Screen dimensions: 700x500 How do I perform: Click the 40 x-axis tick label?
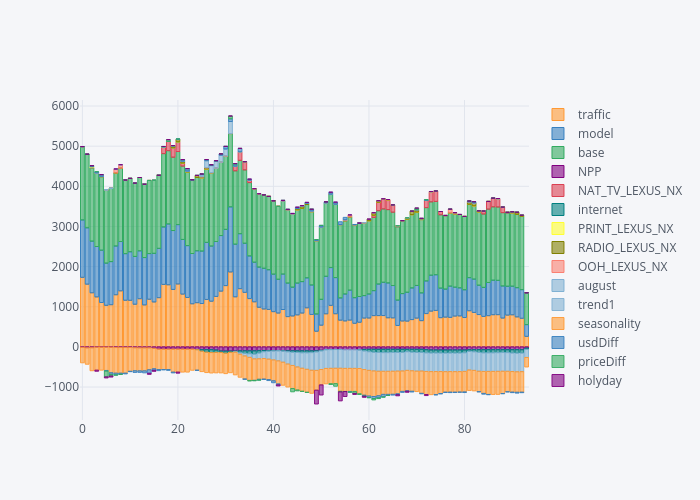click(x=273, y=428)
